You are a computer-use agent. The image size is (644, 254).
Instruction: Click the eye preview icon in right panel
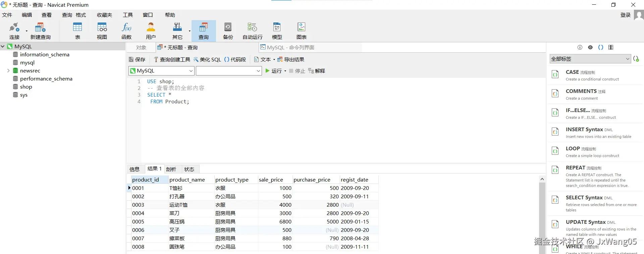pos(590,47)
